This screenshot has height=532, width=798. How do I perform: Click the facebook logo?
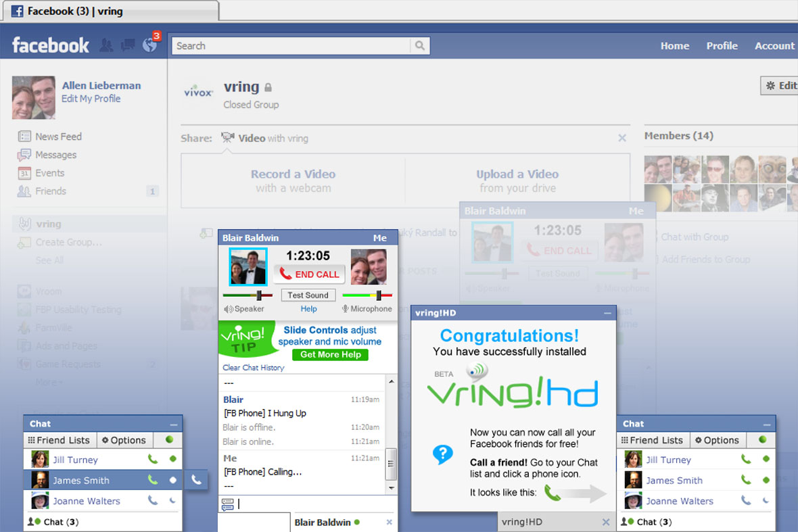pos(51,45)
